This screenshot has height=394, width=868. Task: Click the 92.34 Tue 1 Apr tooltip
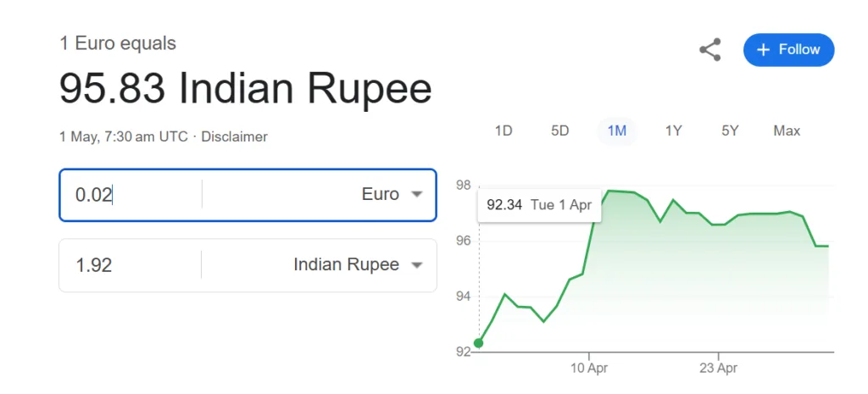tap(540, 205)
